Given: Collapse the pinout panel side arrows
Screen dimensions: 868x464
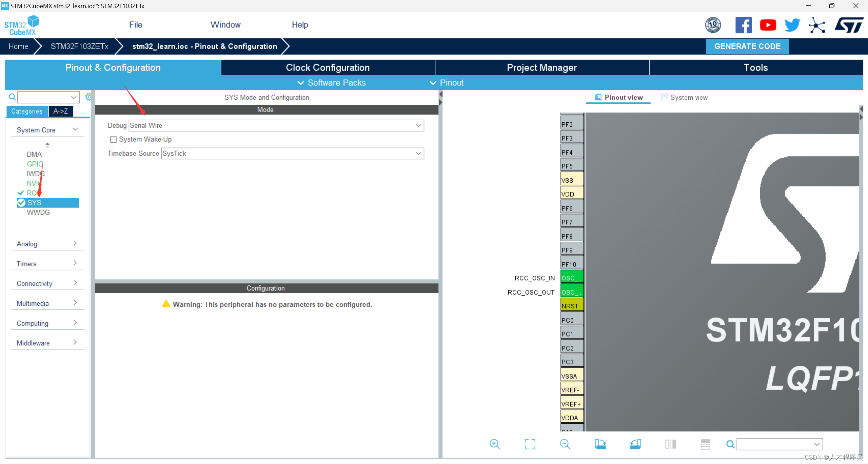Looking at the screenshot, I should click(x=861, y=113).
